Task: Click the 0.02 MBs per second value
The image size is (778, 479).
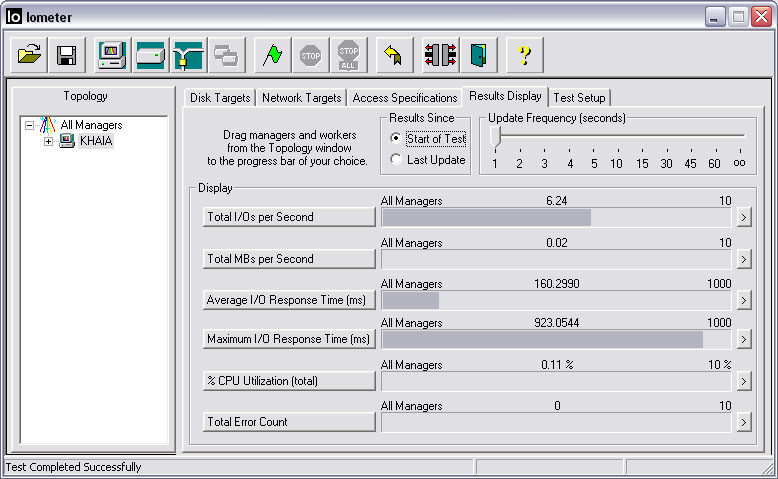Action: [x=556, y=243]
